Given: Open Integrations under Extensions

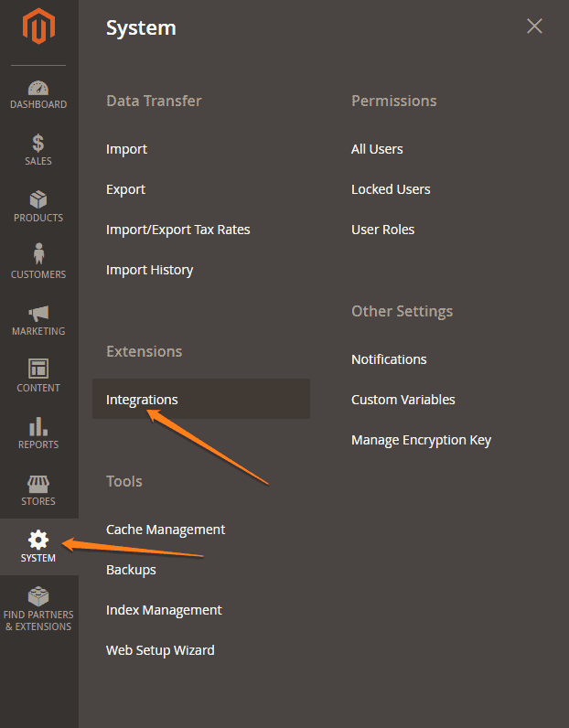Looking at the screenshot, I should coord(142,400).
